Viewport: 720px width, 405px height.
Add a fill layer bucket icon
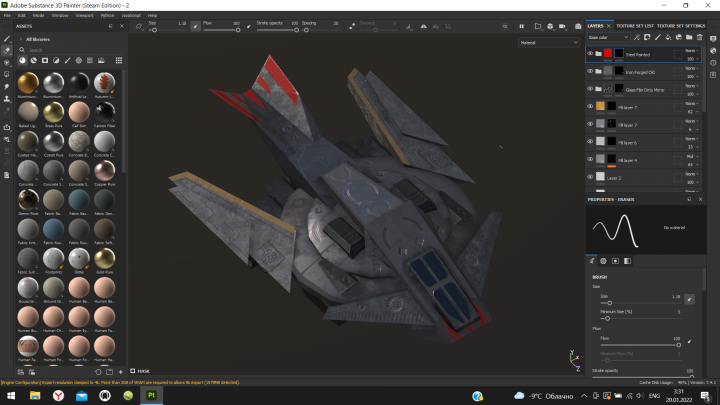click(x=668, y=37)
